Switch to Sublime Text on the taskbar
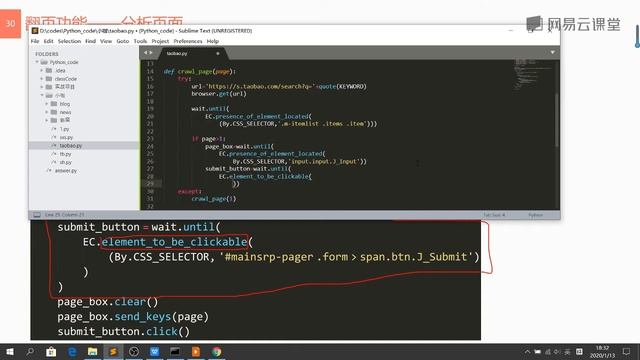The width and height of the screenshot is (640, 360). tap(113, 351)
